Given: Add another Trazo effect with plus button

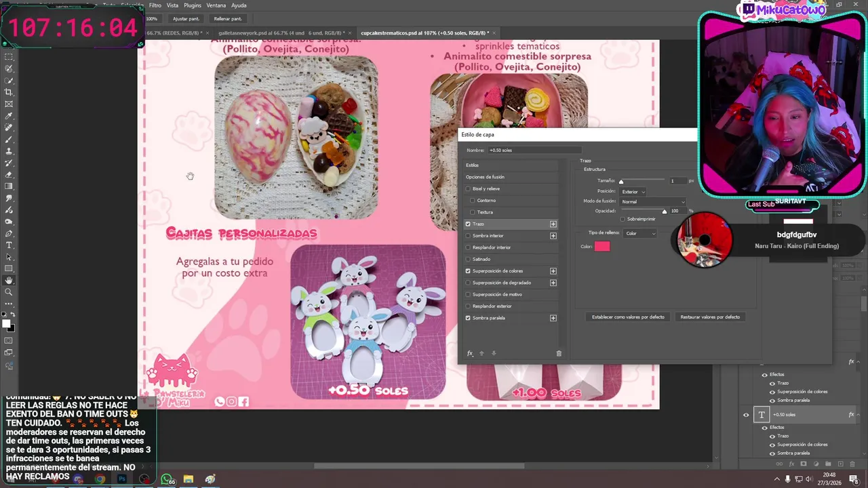Looking at the screenshot, I should click(553, 224).
